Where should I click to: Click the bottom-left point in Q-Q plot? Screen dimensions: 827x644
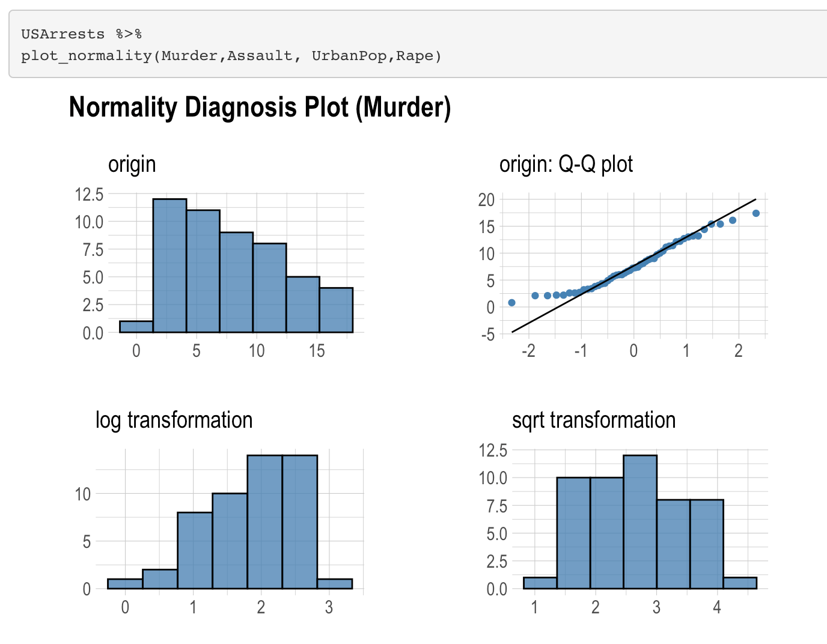(511, 303)
